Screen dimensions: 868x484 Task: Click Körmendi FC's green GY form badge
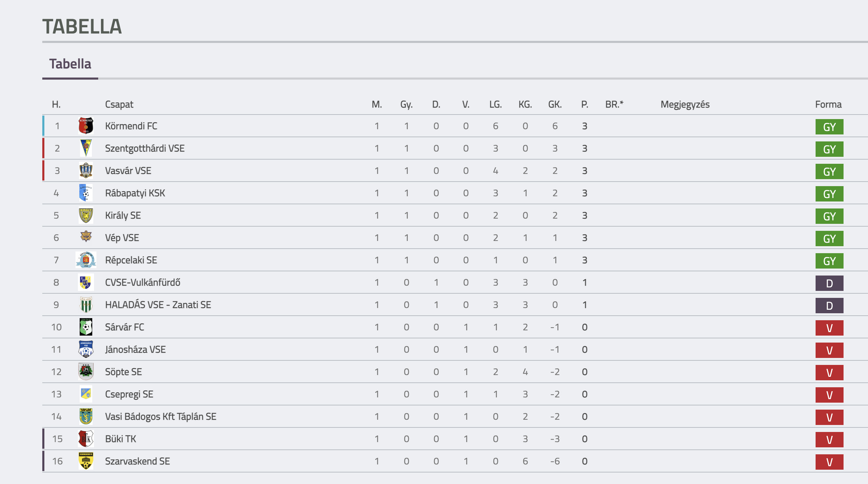click(829, 127)
